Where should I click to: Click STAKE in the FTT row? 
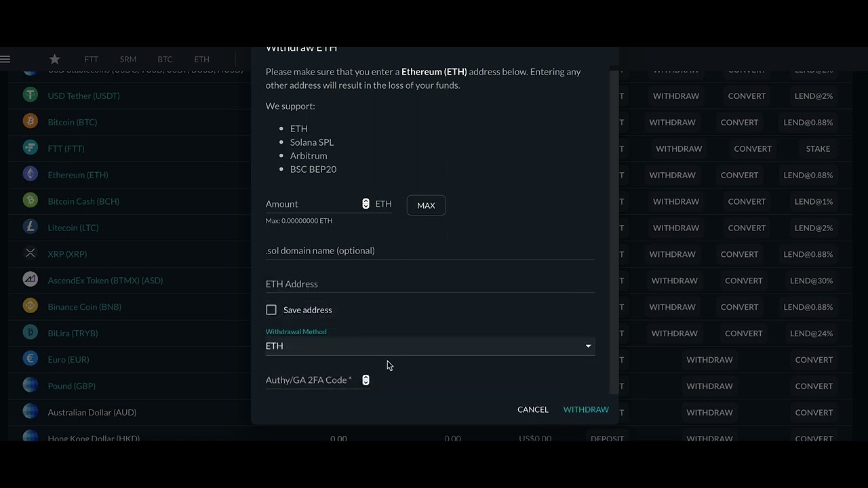[x=818, y=148]
